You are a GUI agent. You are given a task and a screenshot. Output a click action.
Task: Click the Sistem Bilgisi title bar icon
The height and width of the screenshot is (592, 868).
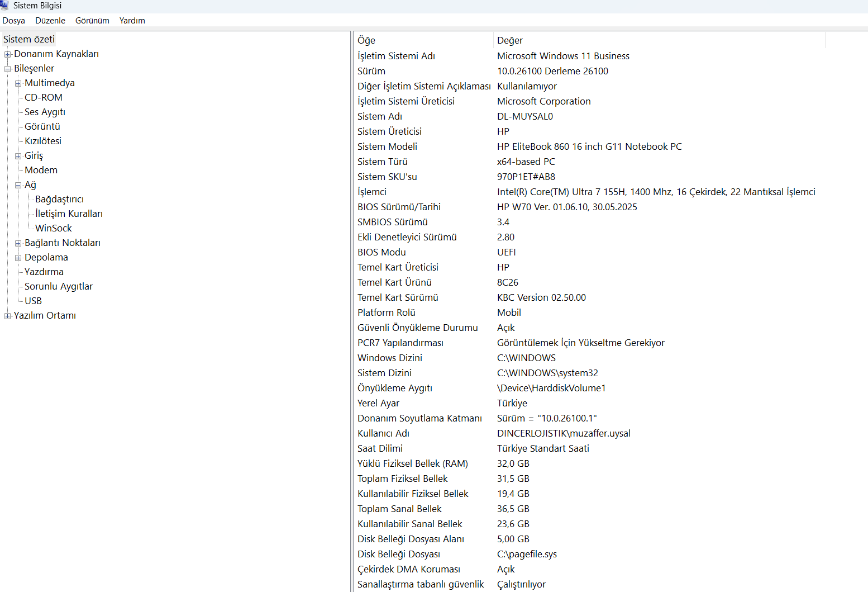coord(4,5)
